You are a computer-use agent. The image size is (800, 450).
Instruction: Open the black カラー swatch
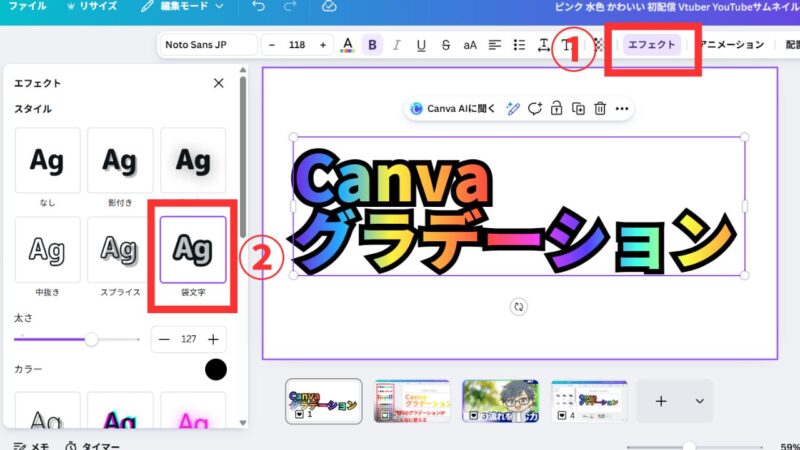pyautogui.click(x=216, y=369)
